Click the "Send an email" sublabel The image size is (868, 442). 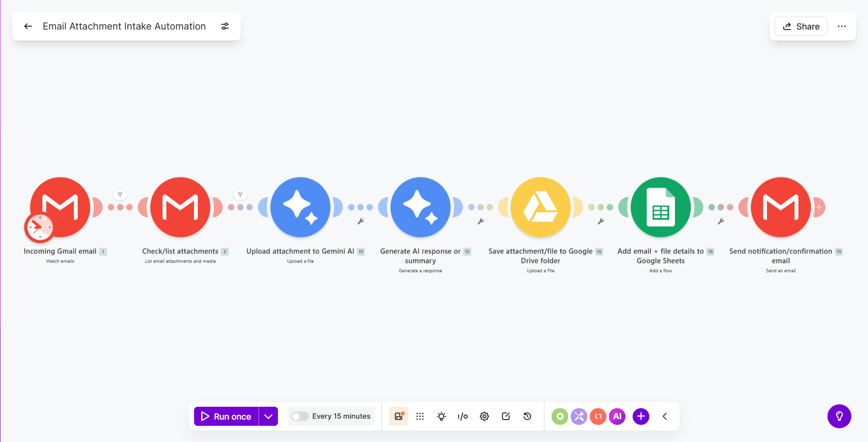(781, 271)
